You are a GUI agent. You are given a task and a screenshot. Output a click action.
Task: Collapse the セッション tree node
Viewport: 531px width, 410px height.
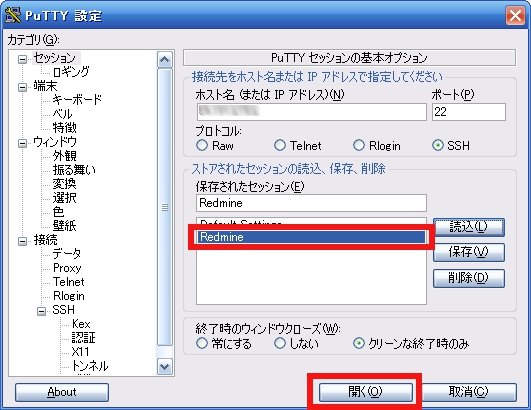click(22, 60)
